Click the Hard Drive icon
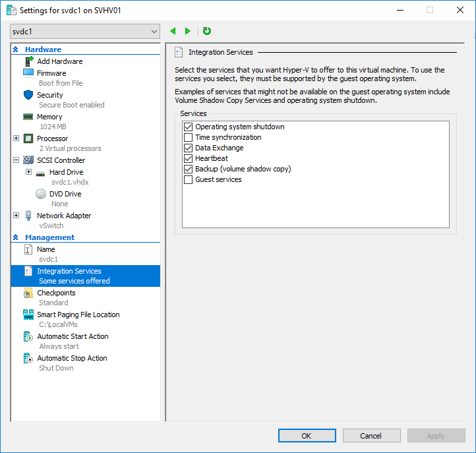The width and height of the screenshot is (476, 453). pos(40,174)
